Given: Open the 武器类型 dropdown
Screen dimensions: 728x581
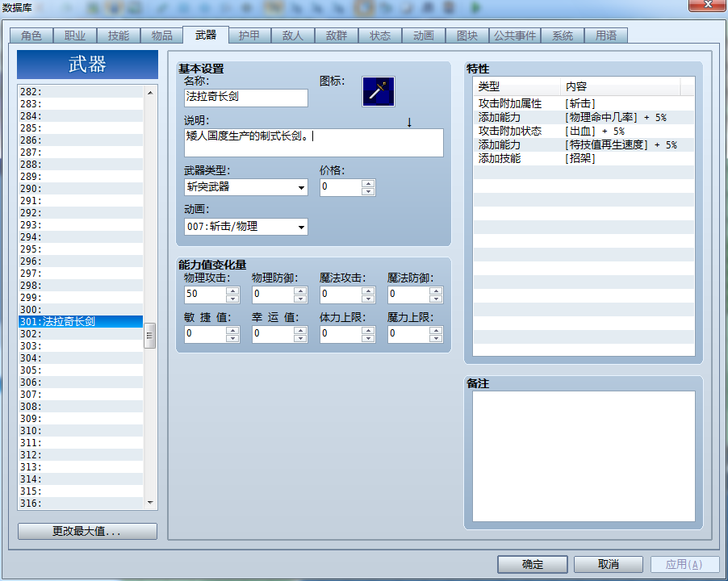Looking at the screenshot, I should (x=245, y=187).
